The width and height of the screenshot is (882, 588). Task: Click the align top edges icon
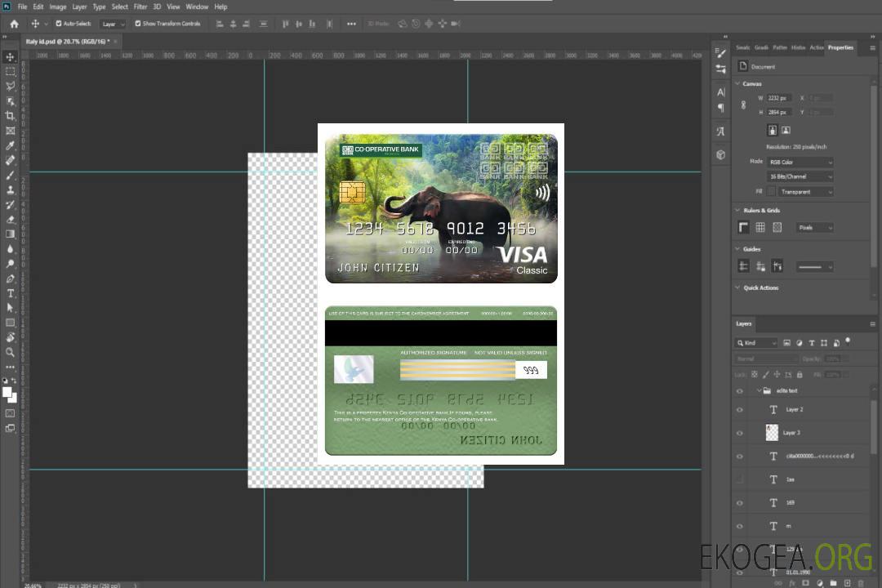pos(285,24)
